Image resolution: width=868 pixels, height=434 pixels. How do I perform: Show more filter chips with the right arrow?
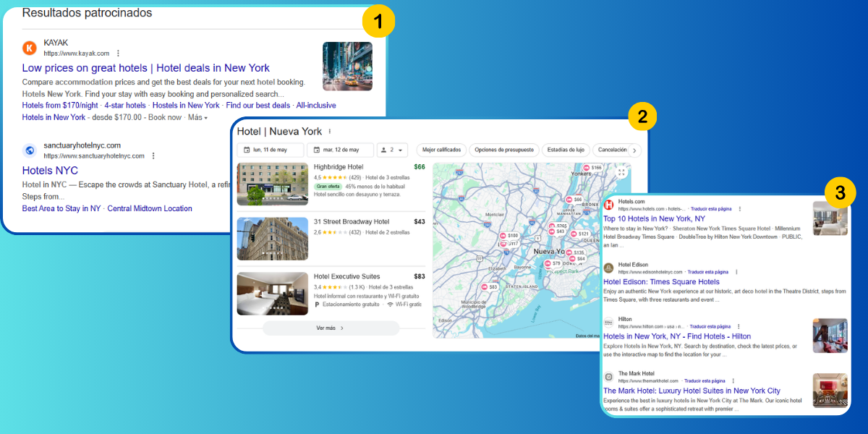click(634, 150)
